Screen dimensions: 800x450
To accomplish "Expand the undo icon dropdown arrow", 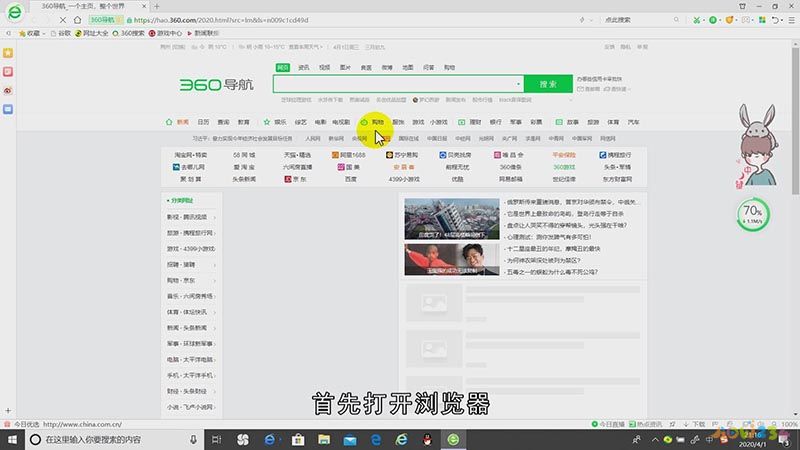I will click(782, 20).
